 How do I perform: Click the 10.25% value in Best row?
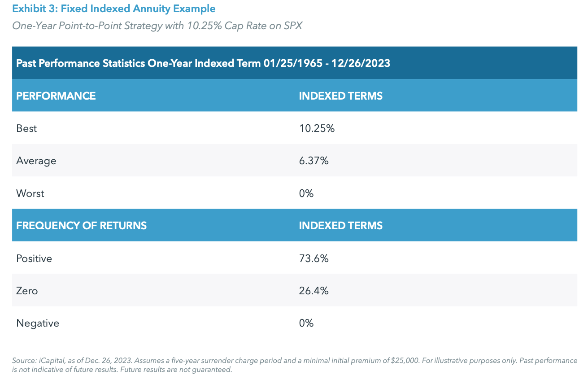coord(317,128)
